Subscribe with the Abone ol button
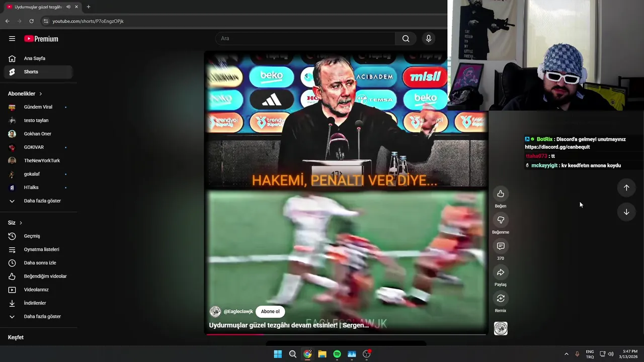 point(270,312)
